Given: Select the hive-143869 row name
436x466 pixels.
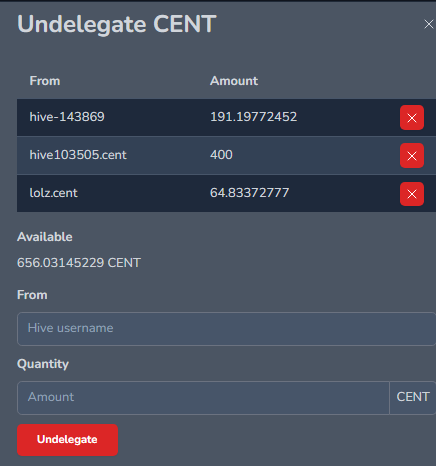Looking at the screenshot, I should click(67, 117).
